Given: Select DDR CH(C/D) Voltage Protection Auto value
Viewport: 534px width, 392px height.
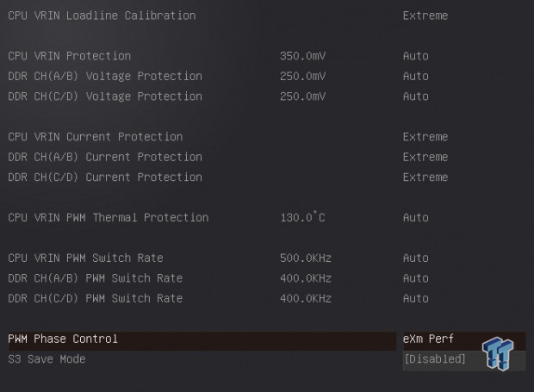Looking at the screenshot, I should (415, 96).
